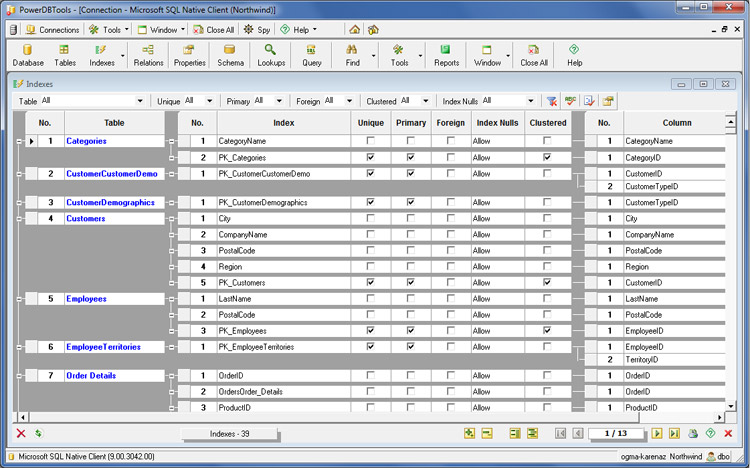The width and height of the screenshot is (750, 468).
Task: Click the Schema toolbar icon
Action: [230, 54]
